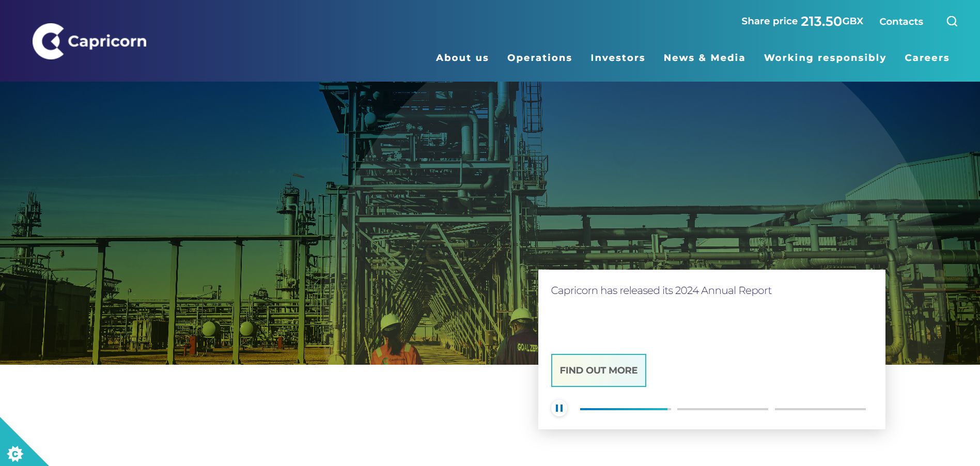The height and width of the screenshot is (466, 980).
Task: Select the first carousel progress bar
Action: pos(625,409)
